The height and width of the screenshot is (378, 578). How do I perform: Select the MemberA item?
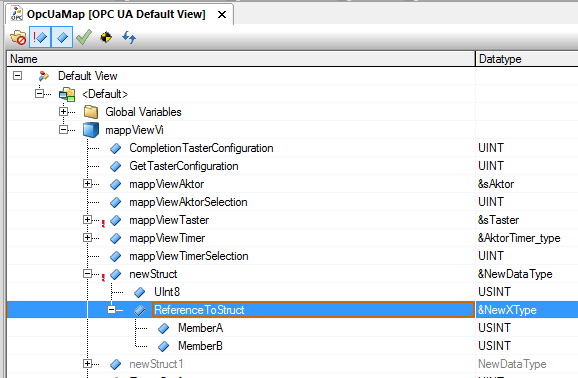(x=200, y=328)
